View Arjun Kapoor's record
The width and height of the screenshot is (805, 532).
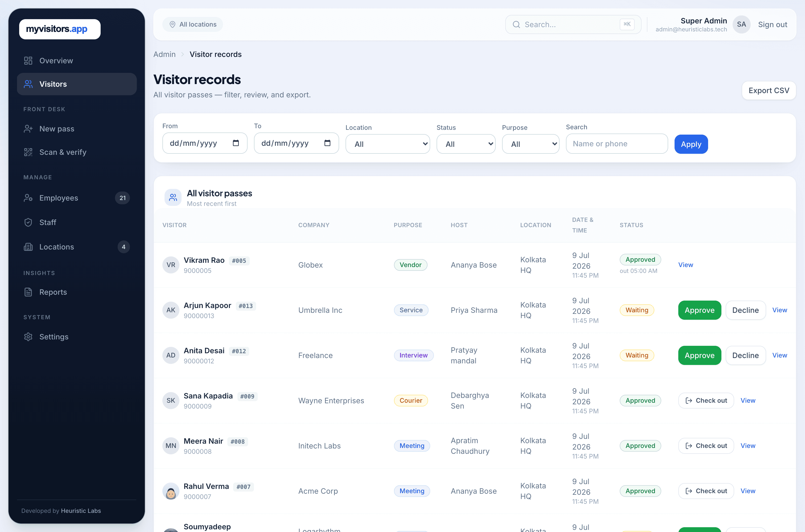[779, 310]
